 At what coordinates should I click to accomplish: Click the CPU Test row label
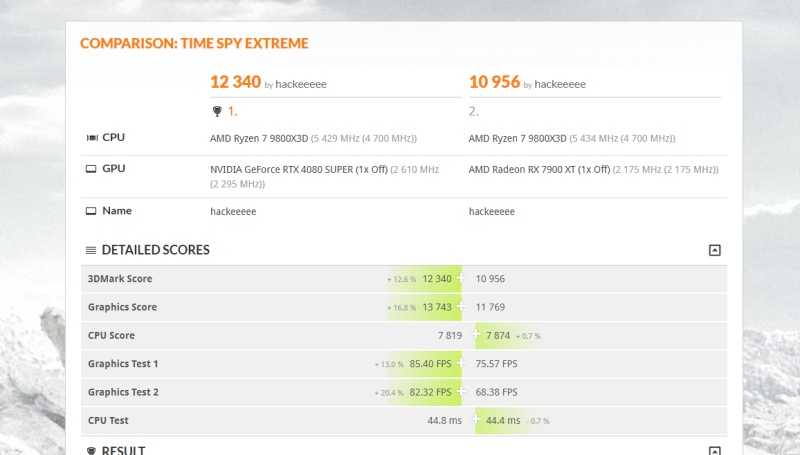pyautogui.click(x=108, y=420)
